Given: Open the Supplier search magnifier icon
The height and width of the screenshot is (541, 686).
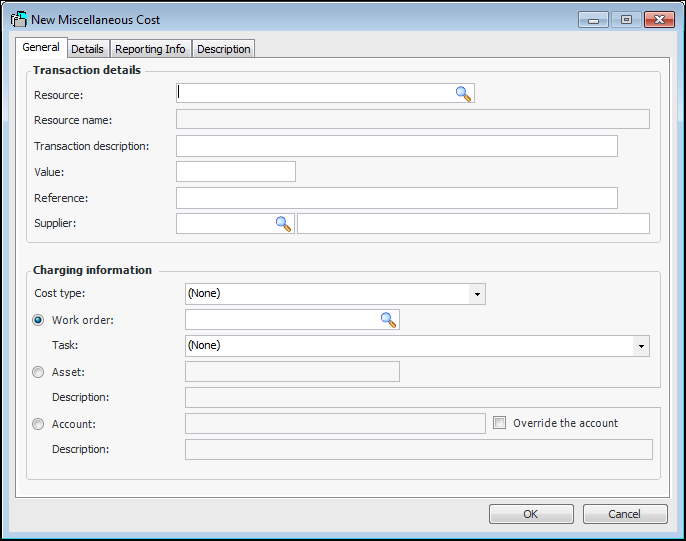Looking at the screenshot, I should click(283, 224).
